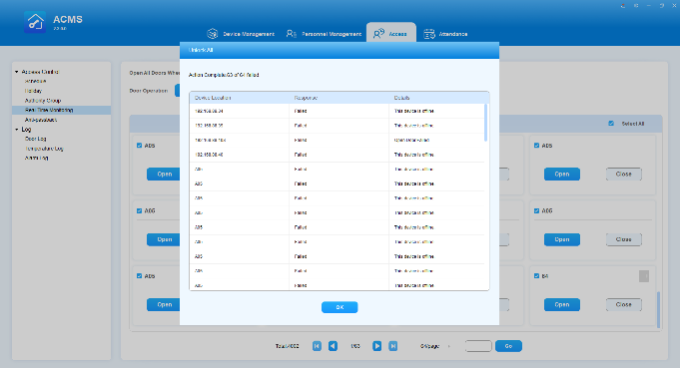Collapse the Access Control tree node
Viewport: 680px width, 368px height.
(x=16, y=72)
